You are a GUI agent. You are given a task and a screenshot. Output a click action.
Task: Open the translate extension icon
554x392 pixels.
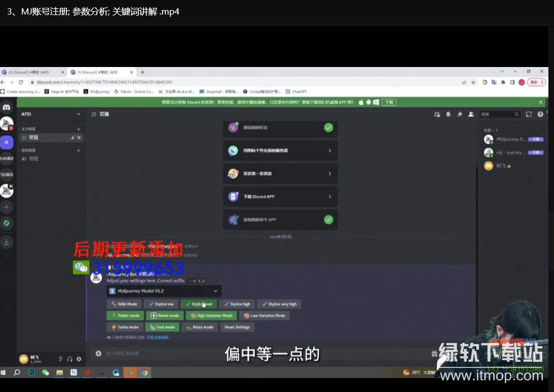(x=494, y=82)
